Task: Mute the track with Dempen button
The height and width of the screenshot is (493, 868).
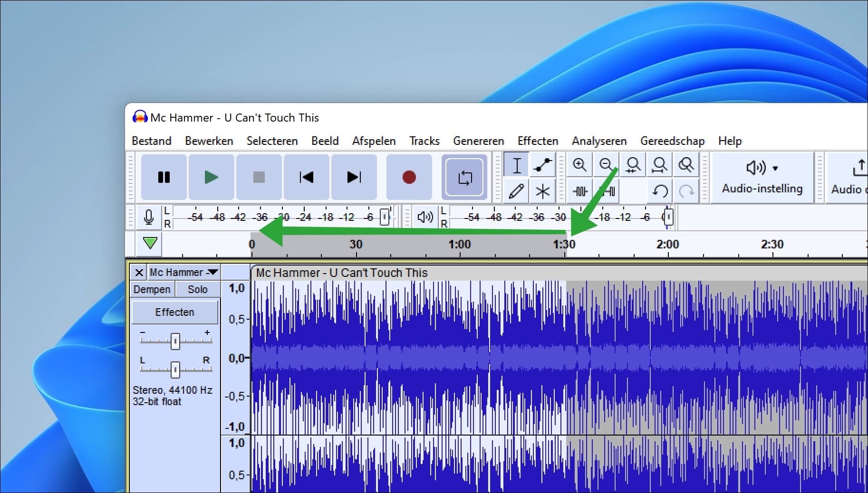Action: (152, 289)
